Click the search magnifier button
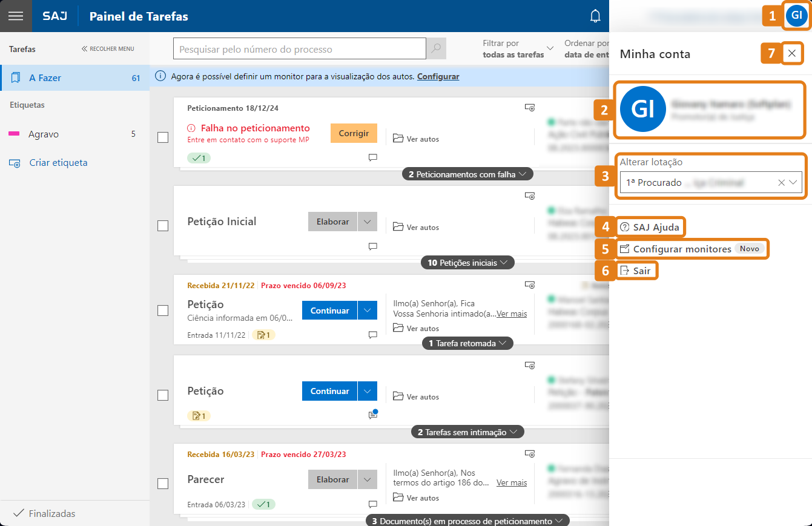 (x=436, y=49)
